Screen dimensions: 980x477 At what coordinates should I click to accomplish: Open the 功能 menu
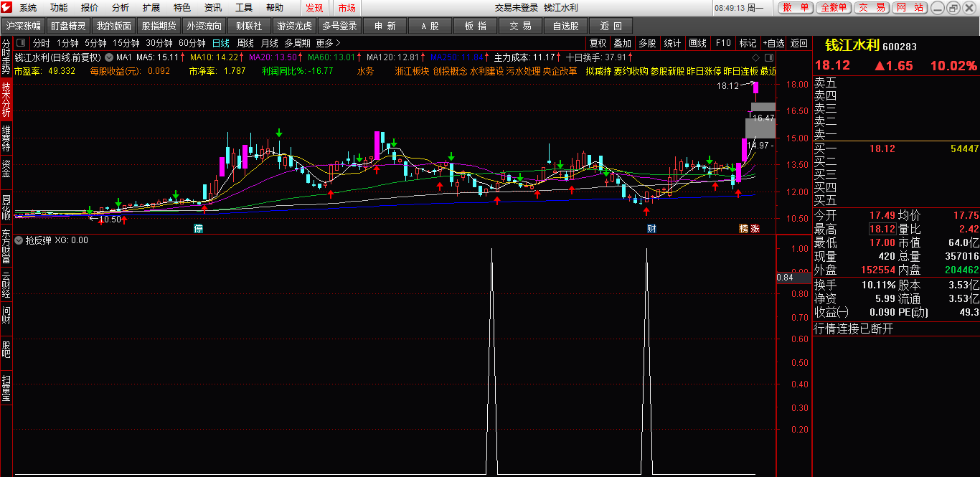(x=59, y=8)
